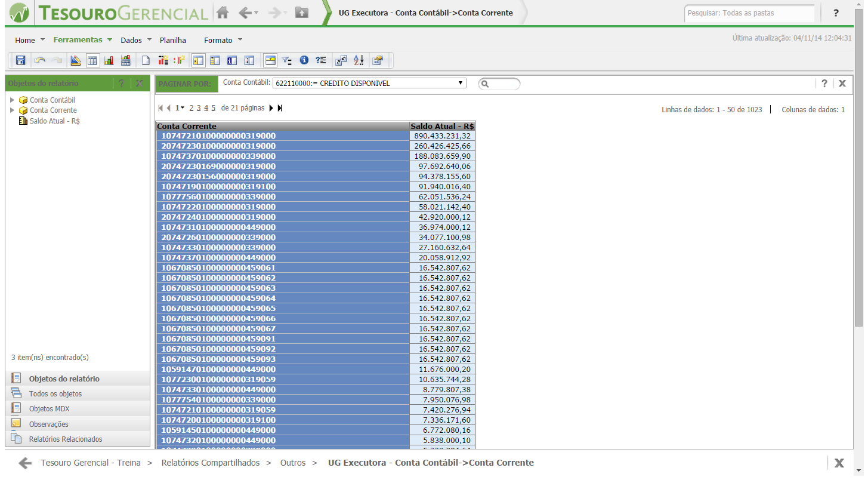This screenshot has height=480, width=868.
Task: Click the Saldo Atual - R$ column header
Action: [442, 126]
